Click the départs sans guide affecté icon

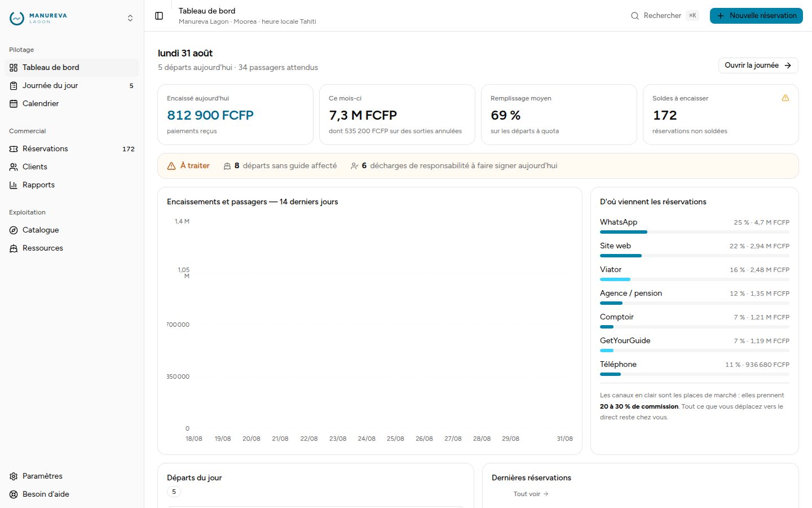click(x=227, y=166)
